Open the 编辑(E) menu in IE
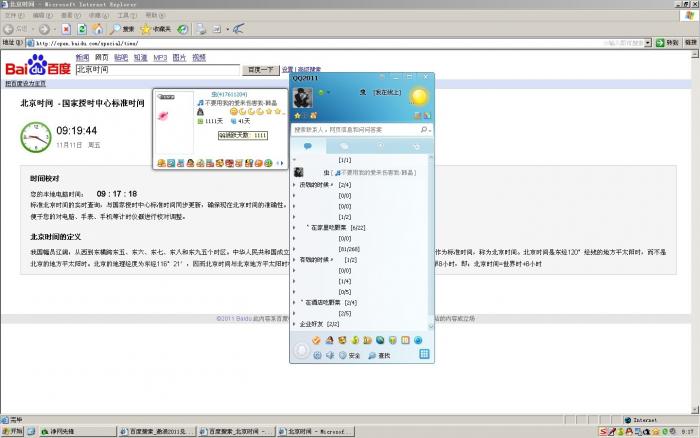Screen dimensions: 700x438 coord(42,15)
